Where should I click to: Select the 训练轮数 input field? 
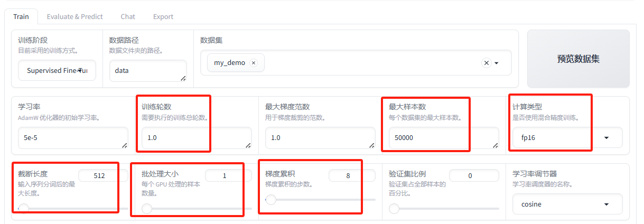(196, 137)
